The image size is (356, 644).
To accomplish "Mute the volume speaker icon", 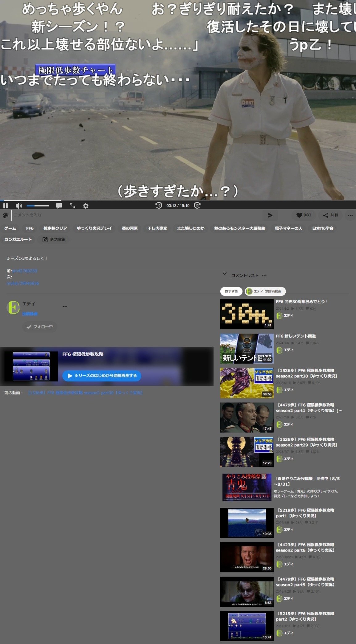I will pos(19,206).
